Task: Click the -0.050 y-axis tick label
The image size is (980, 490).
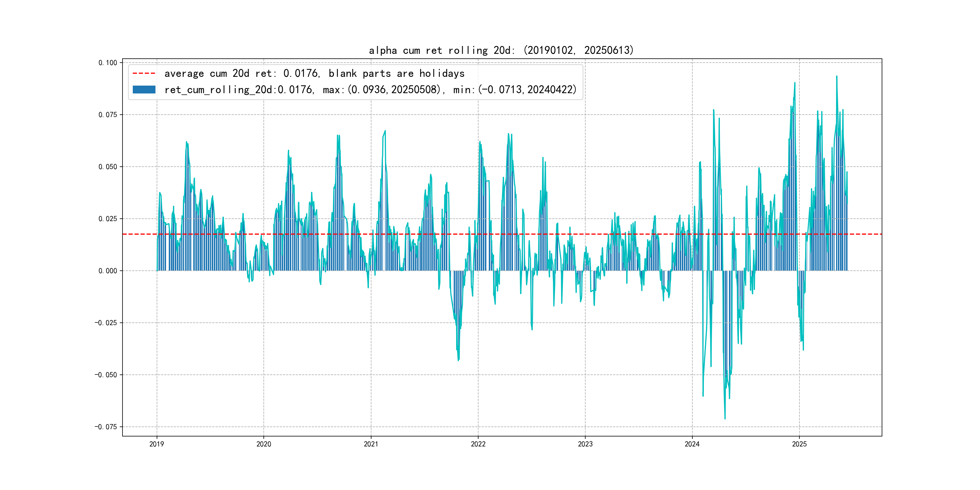Action: coord(106,375)
